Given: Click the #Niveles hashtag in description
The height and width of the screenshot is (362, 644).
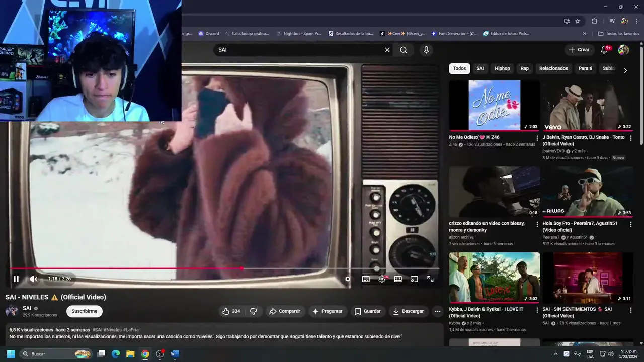Looking at the screenshot, I should point(112,330).
